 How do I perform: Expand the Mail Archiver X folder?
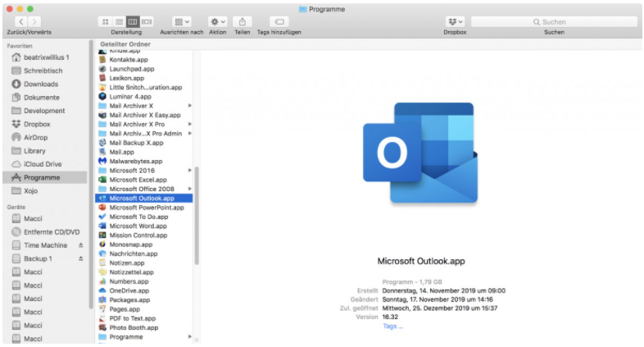coord(190,106)
